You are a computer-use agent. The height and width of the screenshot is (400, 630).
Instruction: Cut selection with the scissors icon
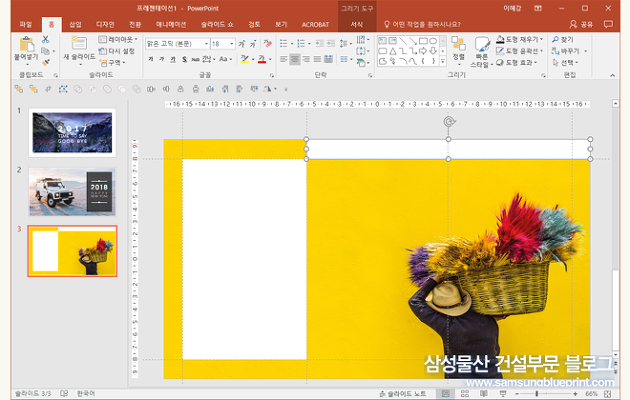pos(45,39)
